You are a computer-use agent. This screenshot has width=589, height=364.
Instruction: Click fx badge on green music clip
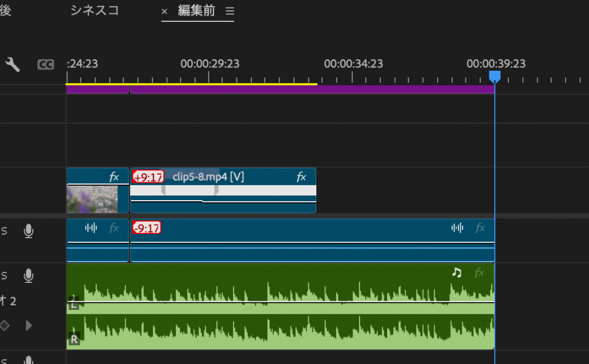tap(479, 273)
